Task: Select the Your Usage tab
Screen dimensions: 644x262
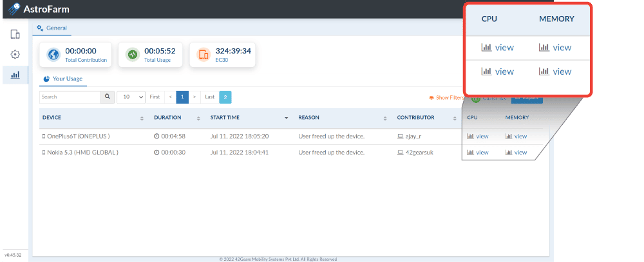Action: pos(63,79)
